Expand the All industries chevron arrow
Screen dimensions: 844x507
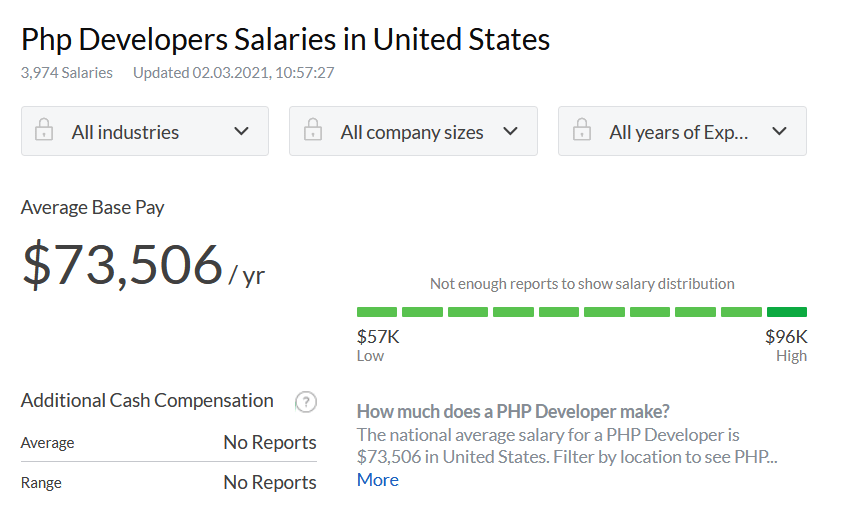pyautogui.click(x=242, y=131)
